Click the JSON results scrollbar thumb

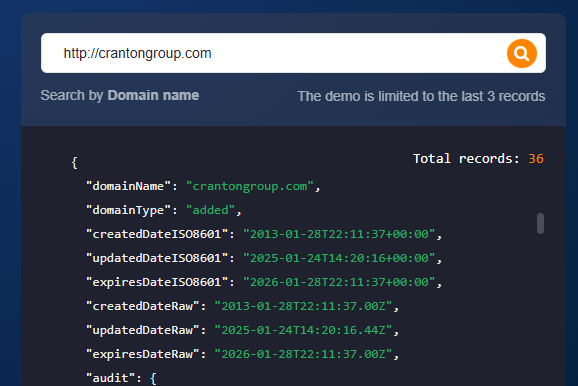[540, 223]
